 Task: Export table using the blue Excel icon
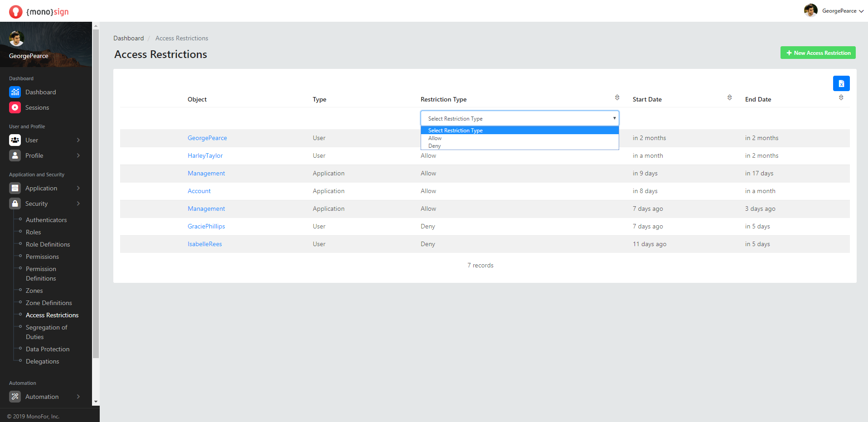point(841,83)
